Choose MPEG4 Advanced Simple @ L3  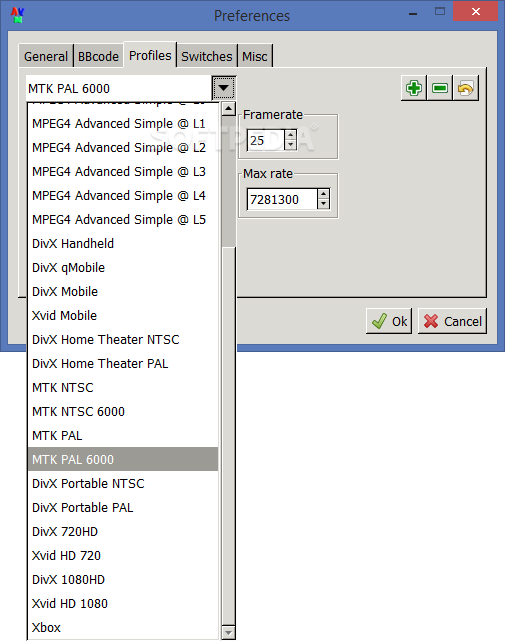click(x=123, y=172)
